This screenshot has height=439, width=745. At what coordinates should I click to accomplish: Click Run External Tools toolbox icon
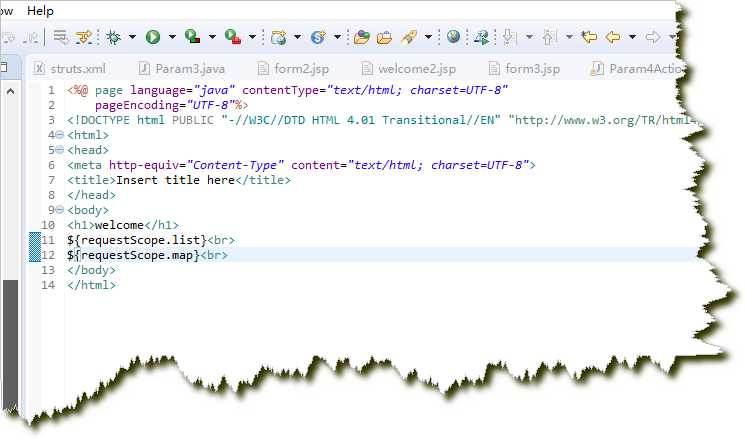point(233,37)
